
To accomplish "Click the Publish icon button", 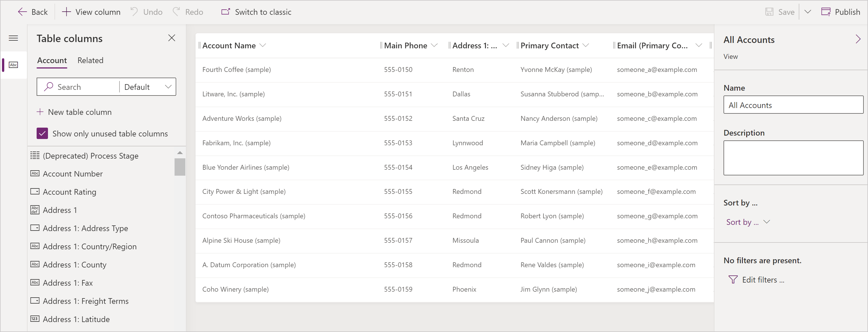I will click(827, 12).
